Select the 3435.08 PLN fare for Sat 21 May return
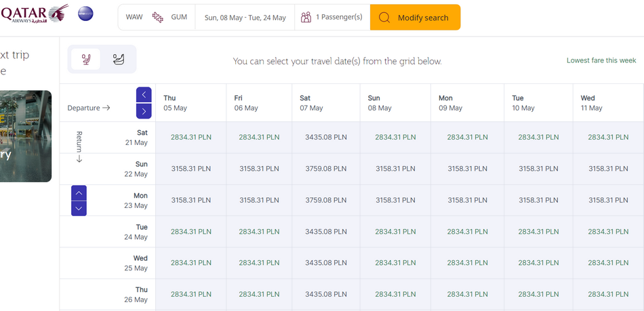This screenshot has width=644, height=311. coord(325,137)
